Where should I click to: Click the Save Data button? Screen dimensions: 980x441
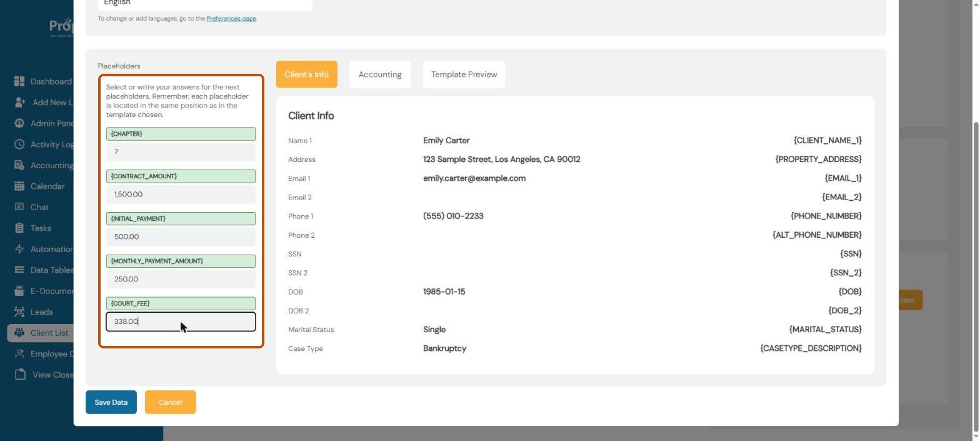point(111,402)
